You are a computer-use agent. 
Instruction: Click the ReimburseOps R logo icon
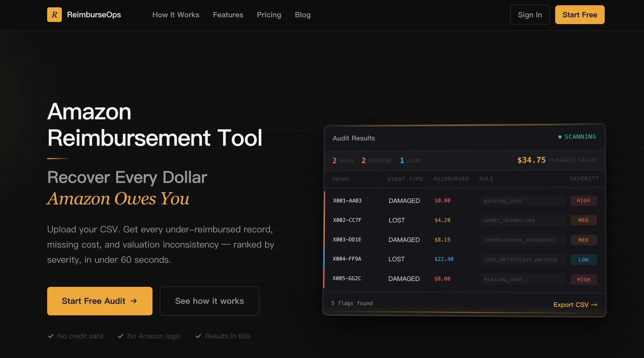pos(54,15)
